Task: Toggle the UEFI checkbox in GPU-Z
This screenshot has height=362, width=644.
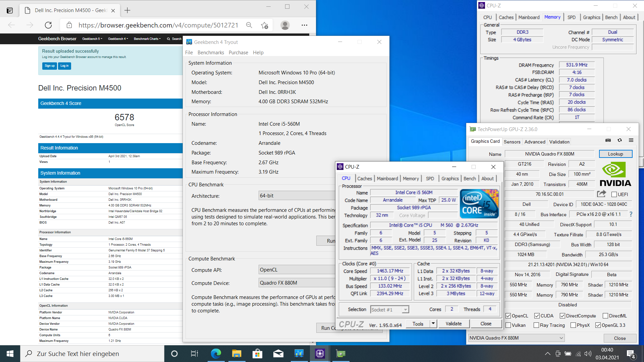Action: point(614,194)
